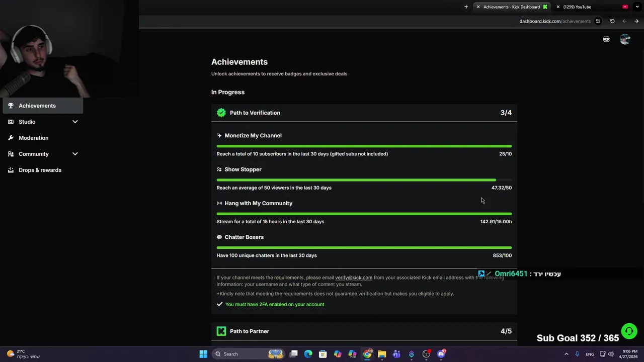Click the 2FA enabled requirement text
Screen dimensions: 644x362
(x=275, y=304)
